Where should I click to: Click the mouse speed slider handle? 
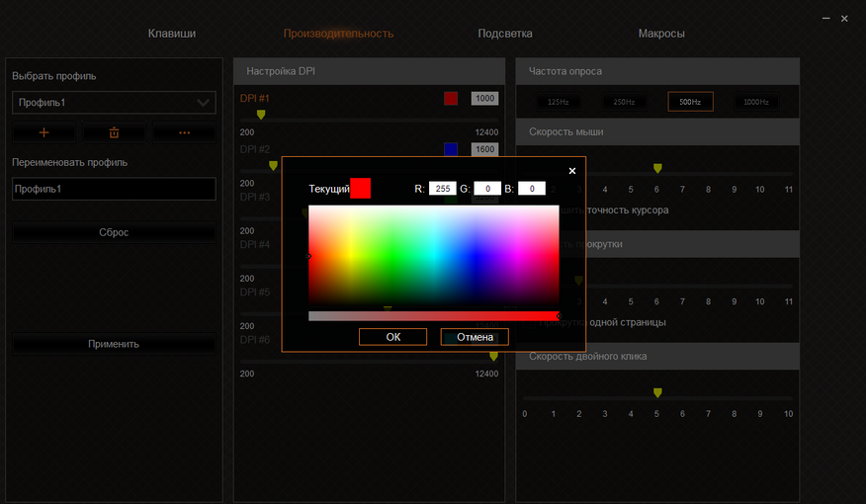657,168
